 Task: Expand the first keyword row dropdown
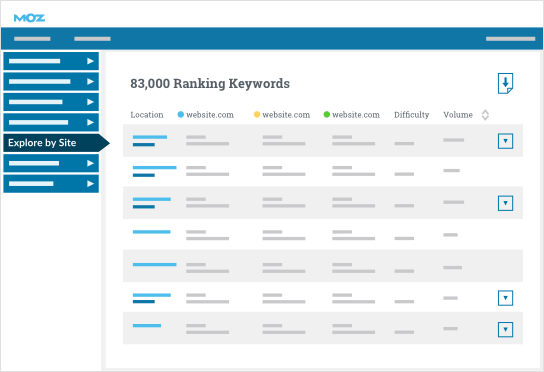tap(505, 141)
